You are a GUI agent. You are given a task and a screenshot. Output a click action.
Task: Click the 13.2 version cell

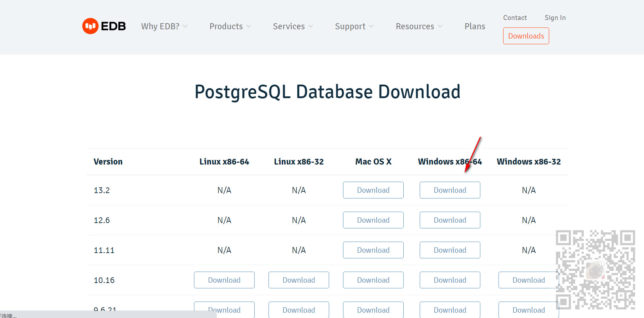[x=102, y=190]
